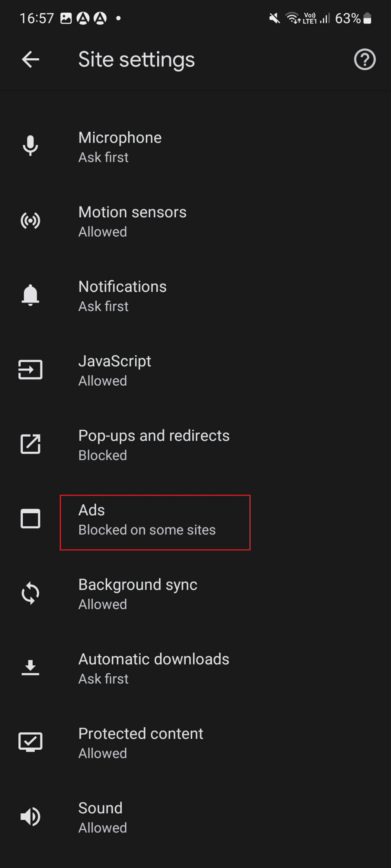Tap 'Allowed' under Motion sensors
391x868 pixels.
103,232
